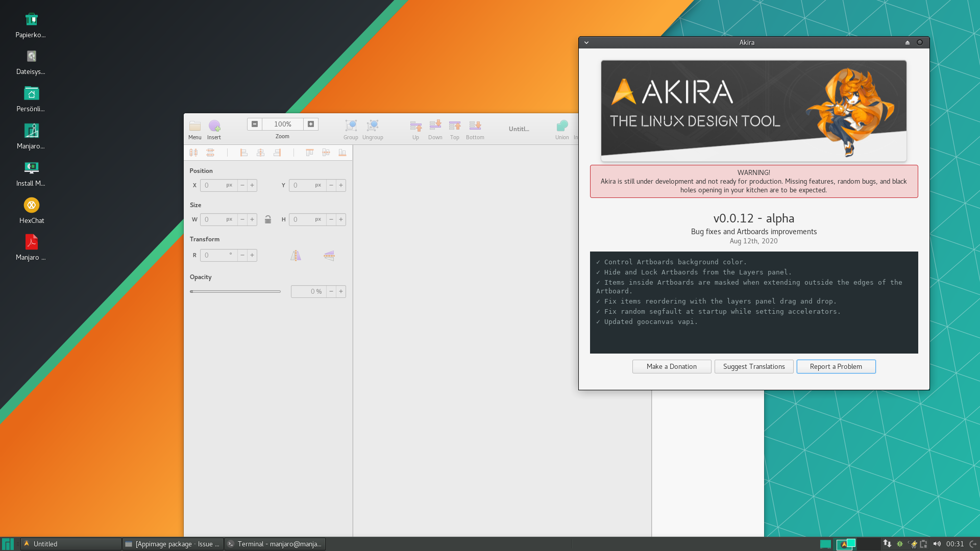Viewport: 980px width, 551px height.
Task: Switch to Appimage package Issue window
Action: [173, 544]
